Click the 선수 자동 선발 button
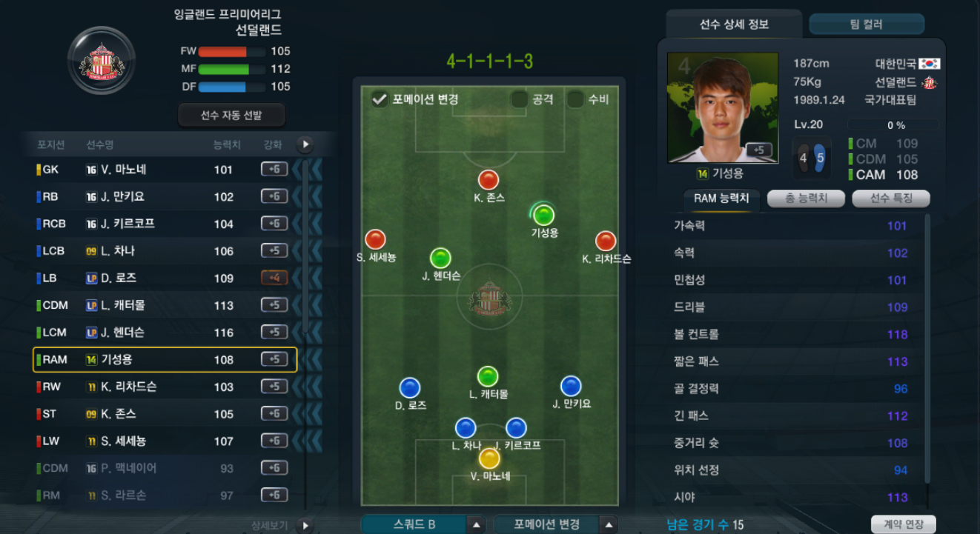 [x=231, y=116]
